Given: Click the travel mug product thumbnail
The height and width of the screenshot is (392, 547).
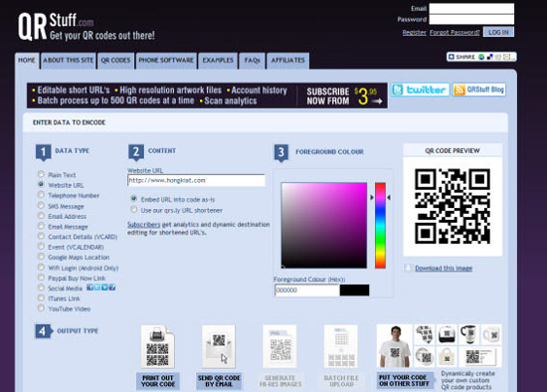Looking at the screenshot, I should pyautogui.click(x=468, y=334).
